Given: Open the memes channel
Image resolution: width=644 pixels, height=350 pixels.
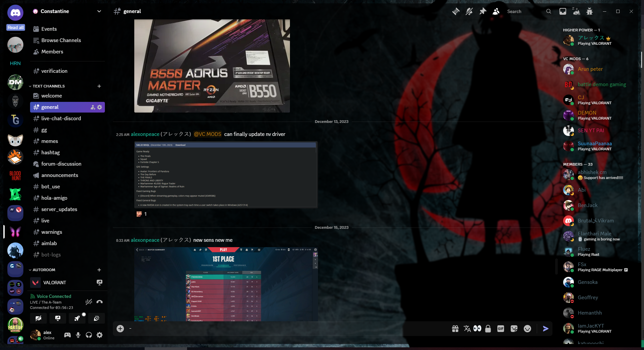Looking at the screenshot, I should point(67,141).
